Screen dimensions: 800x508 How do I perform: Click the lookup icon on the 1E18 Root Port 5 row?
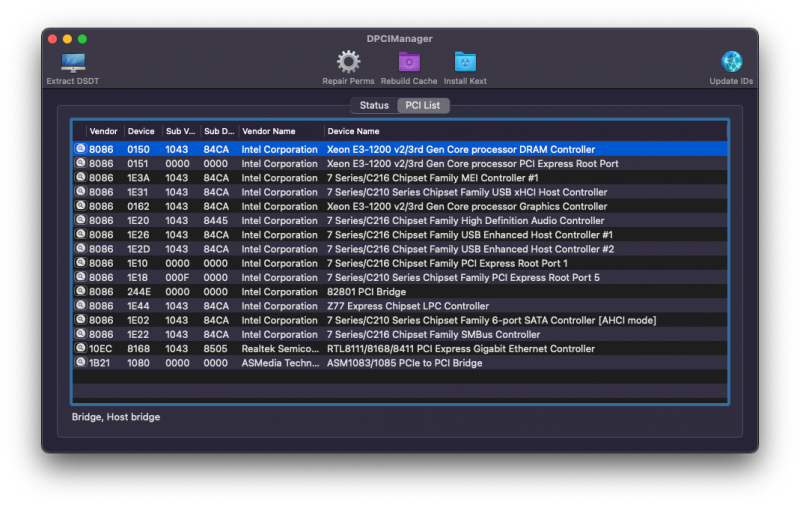coord(81,277)
